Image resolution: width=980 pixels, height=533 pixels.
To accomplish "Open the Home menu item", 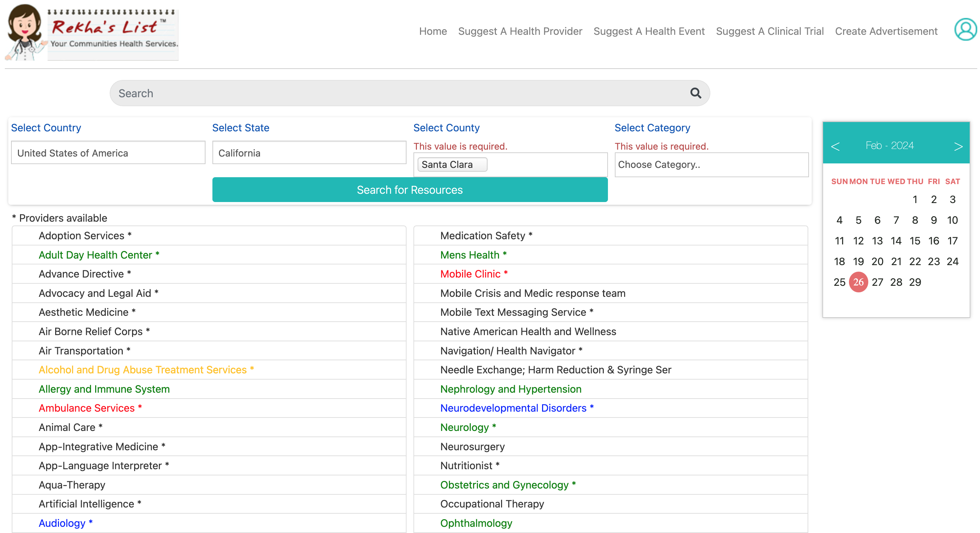I will point(432,31).
